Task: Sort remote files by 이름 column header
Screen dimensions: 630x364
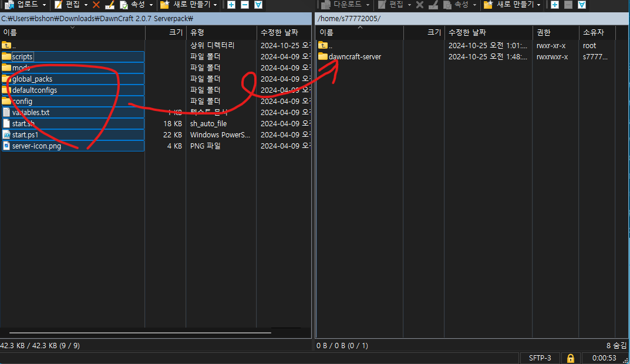Action: click(359, 32)
